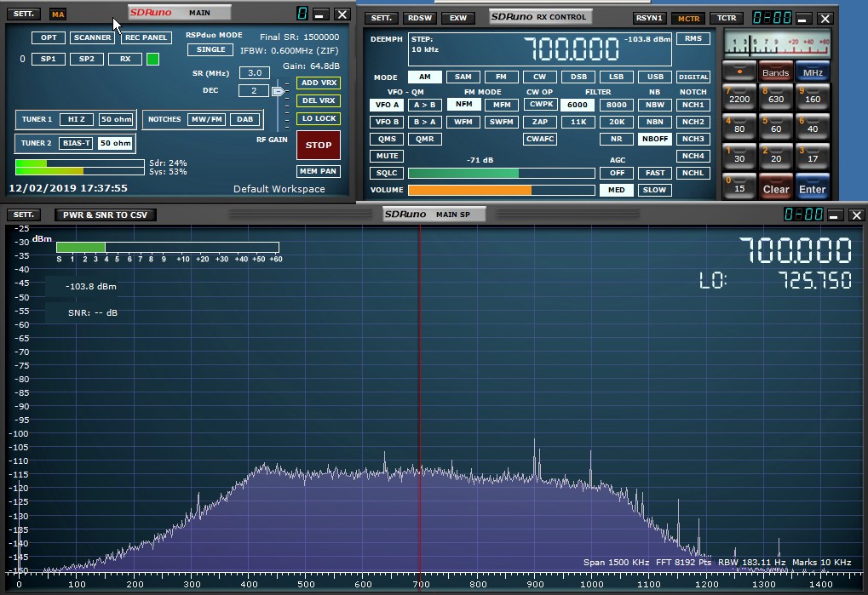868x595 pixels.
Task: Open SETT. in RX Control window
Action: click(382, 18)
